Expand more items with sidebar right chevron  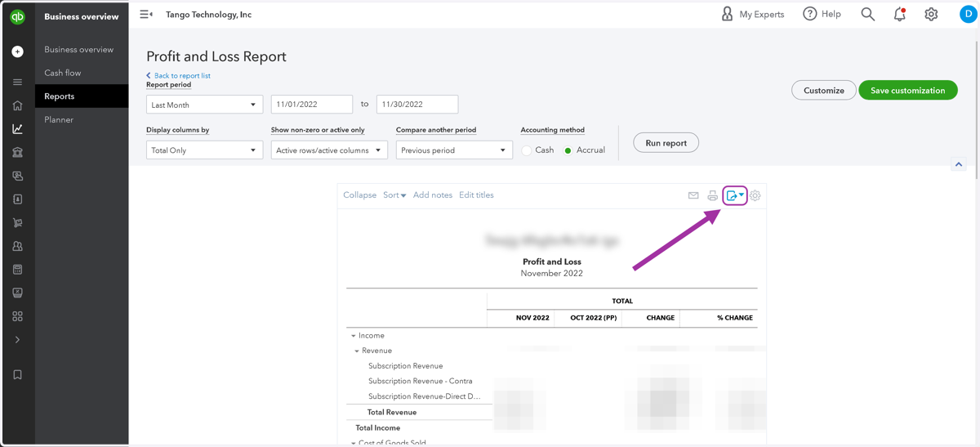point(17,339)
